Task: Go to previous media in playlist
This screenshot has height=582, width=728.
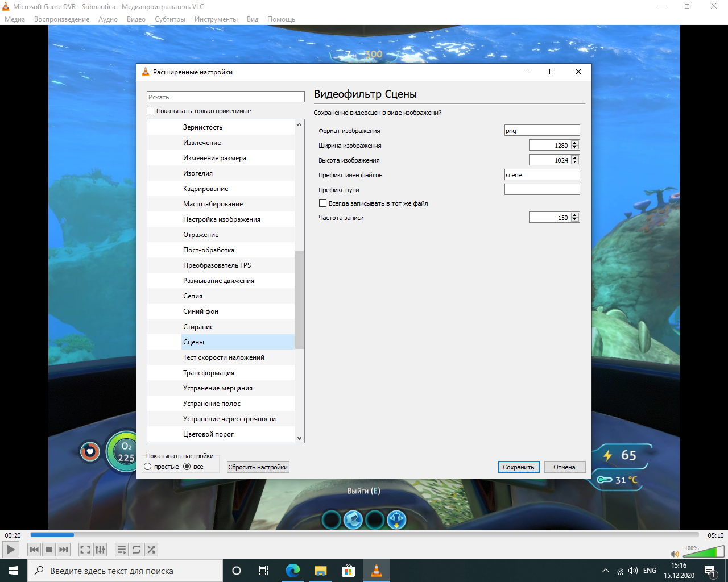Action: tap(34, 550)
